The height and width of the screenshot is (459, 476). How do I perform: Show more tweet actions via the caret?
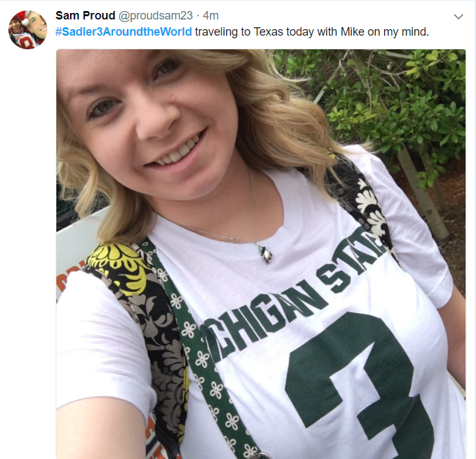[x=459, y=16]
